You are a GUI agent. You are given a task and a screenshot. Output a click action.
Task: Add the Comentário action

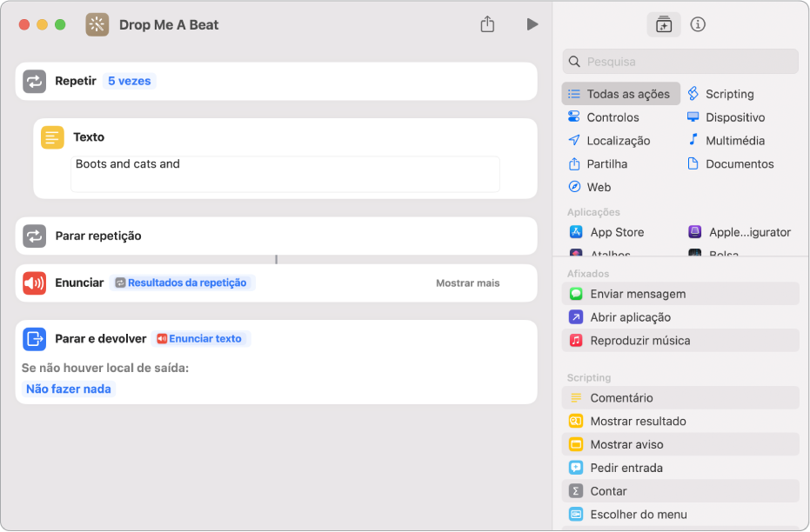(x=680, y=397)
